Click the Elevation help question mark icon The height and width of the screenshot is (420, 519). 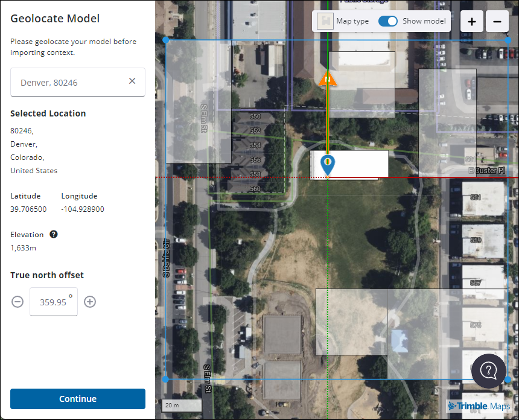click(x=54, y=234)
